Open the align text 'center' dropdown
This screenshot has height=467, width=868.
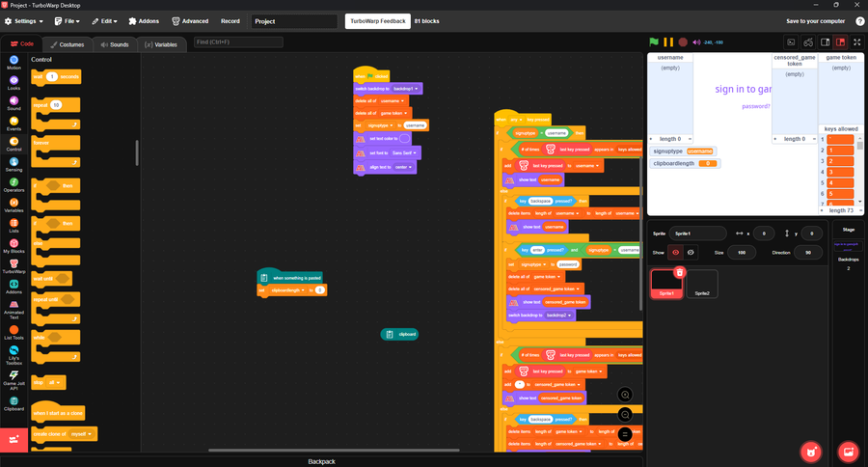click(403, 167)
